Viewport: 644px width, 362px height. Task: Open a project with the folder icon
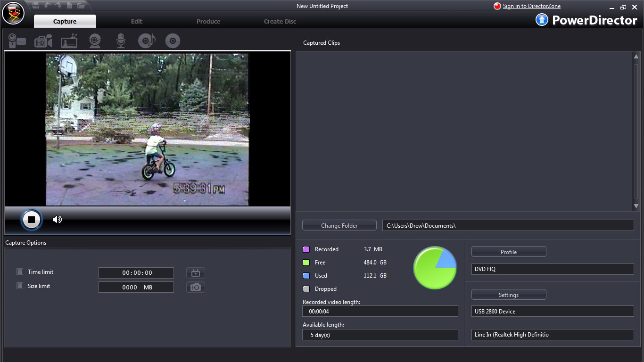pyautogui.click(x=81, y=5)
